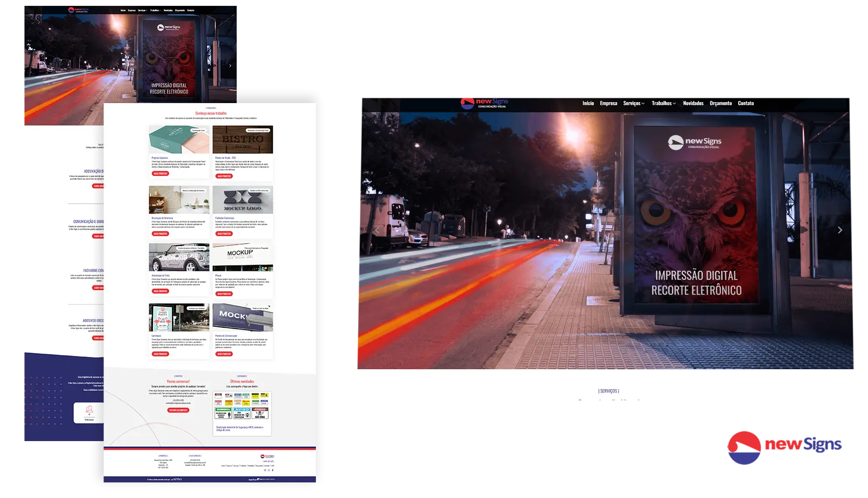
Task: Open the Sinalização Industrial de Segurança article link
Action: pos(240,428)
